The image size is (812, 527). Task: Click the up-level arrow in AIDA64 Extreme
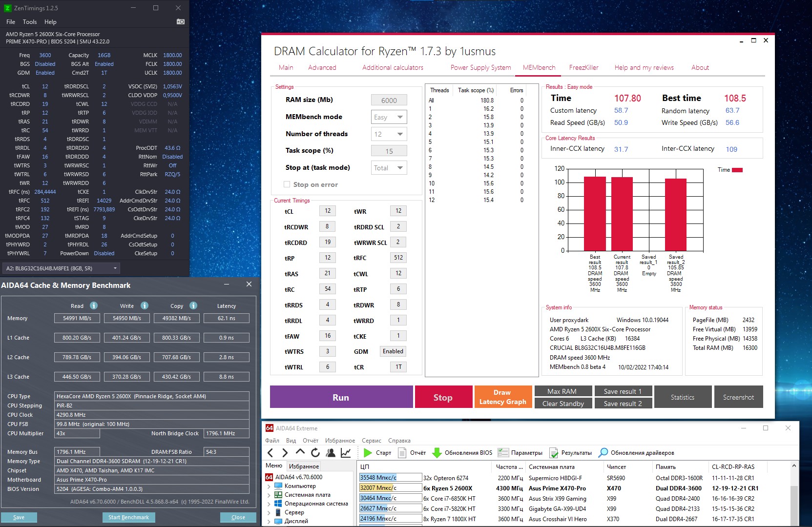(300, 452)
